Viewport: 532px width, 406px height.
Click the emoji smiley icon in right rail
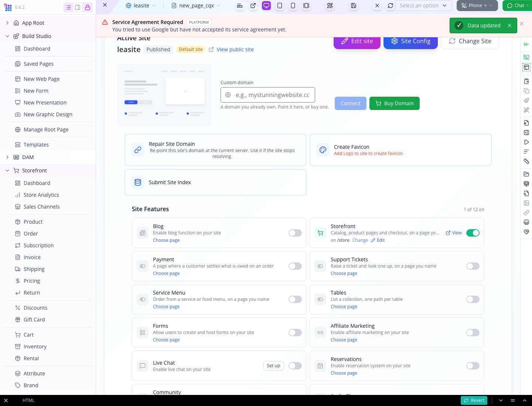click(526, 222)
